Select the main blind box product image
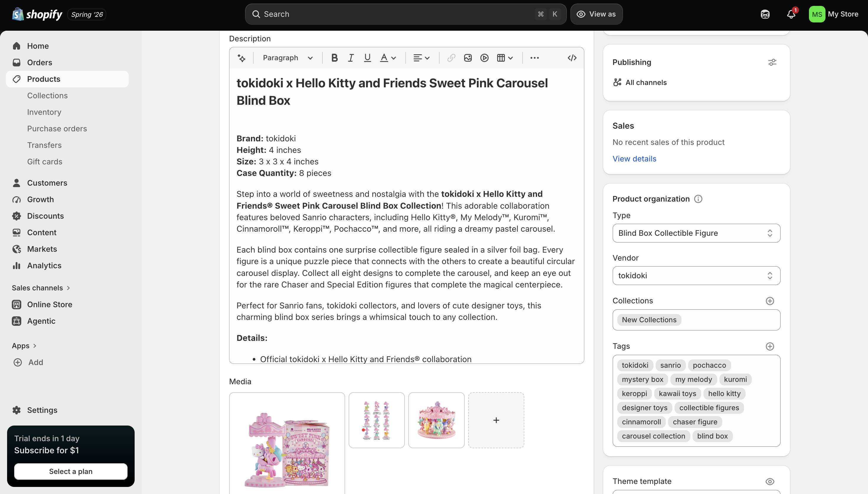Image resolution: width=868 pixels, height=494 pixels. tap(287, 443)
